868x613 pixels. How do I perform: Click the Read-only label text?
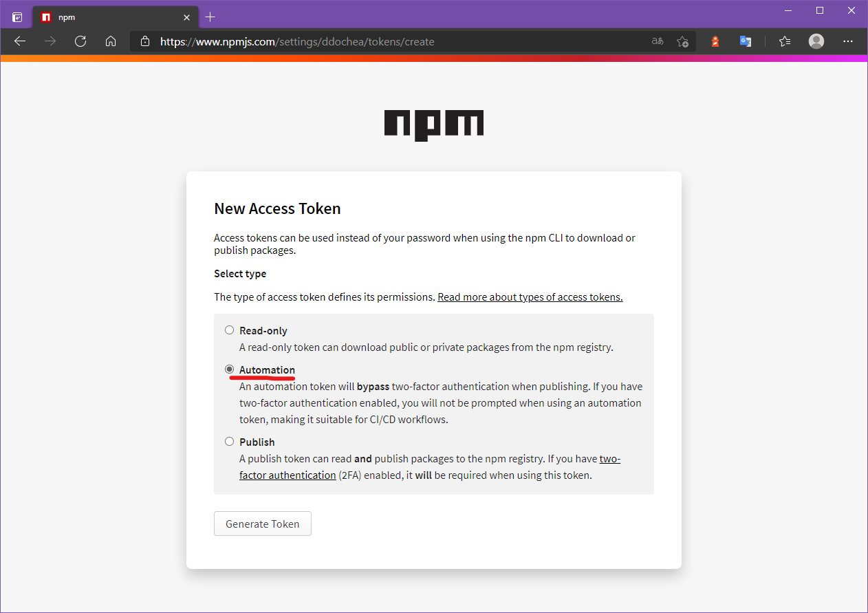[263, 331]
